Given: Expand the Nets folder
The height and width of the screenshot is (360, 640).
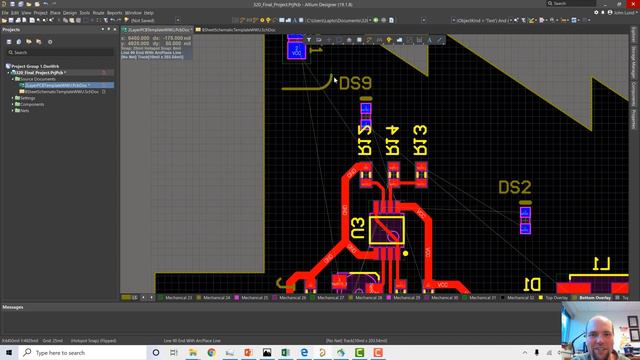Looking at the screenshot, I should click(13, 111).
